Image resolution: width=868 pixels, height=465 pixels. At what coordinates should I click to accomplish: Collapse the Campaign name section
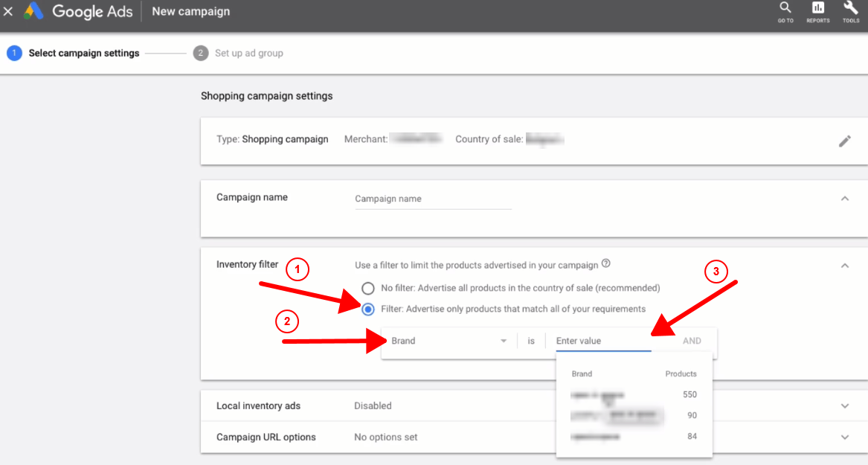pyautogui.click(x=844, y=199)
